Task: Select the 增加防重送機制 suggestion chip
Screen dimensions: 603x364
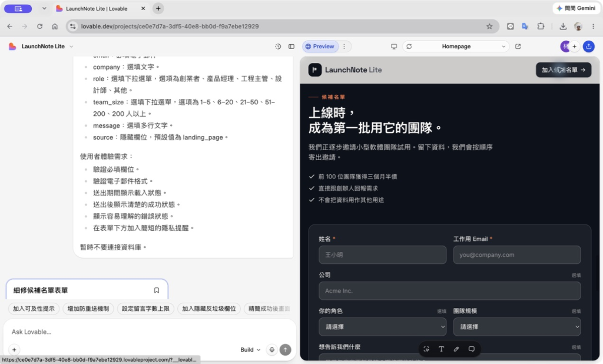Action: tap(88, 309)
